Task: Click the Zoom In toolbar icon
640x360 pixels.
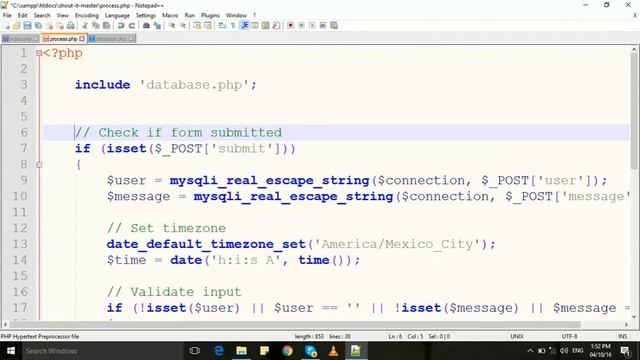Action: click(x=172, y=25)
